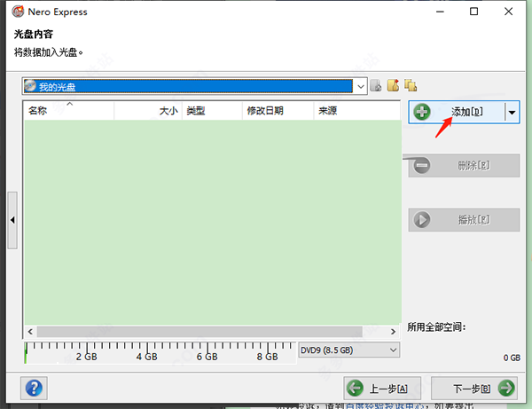This screenshot has height=409, width=532.
Task: Sort by the 名称 column header
Action: pyautogui.click(x=69, y=111)
